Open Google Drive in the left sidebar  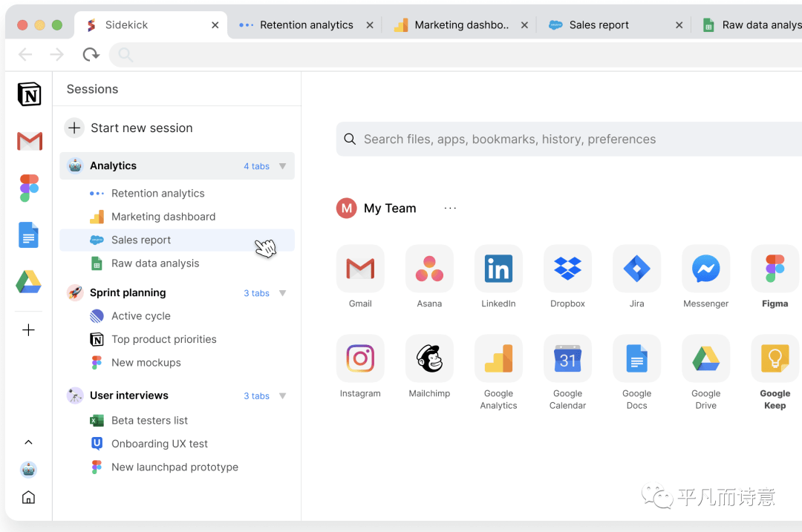pos(29,282)
